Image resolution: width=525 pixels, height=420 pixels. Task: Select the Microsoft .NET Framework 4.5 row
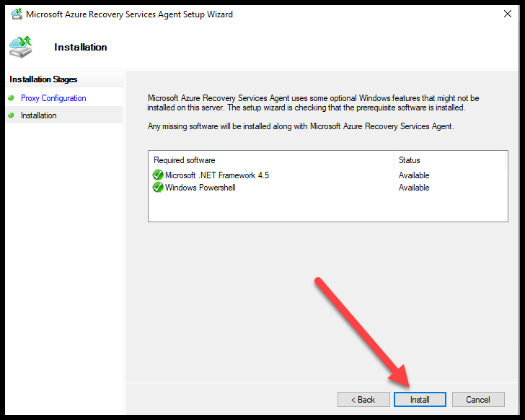click(x=327, y=175)
